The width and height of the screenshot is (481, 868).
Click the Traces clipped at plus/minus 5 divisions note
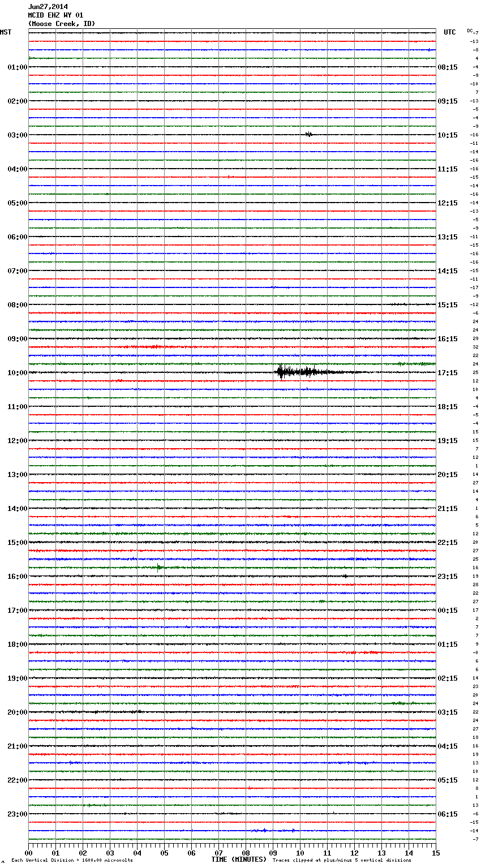tap(342, 861)
